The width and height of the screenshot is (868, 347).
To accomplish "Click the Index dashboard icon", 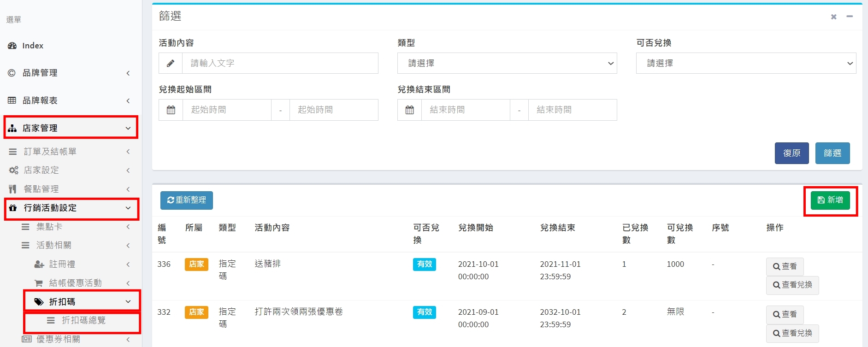I will click(x=12, y=46).
